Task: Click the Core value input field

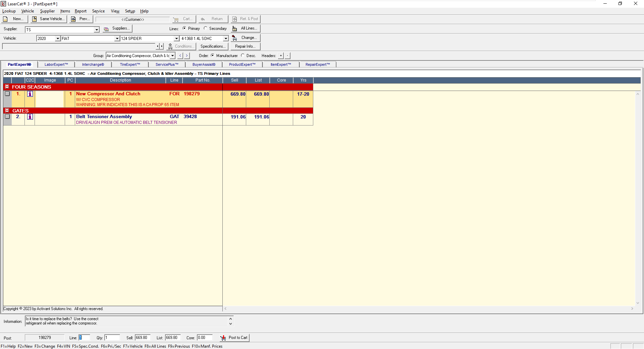Action: pos(205,338)
